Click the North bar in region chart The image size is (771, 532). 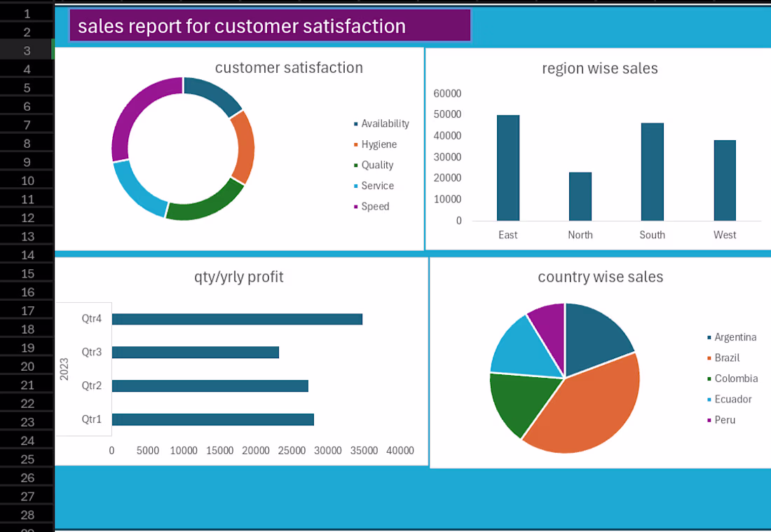tap(580, 196)
